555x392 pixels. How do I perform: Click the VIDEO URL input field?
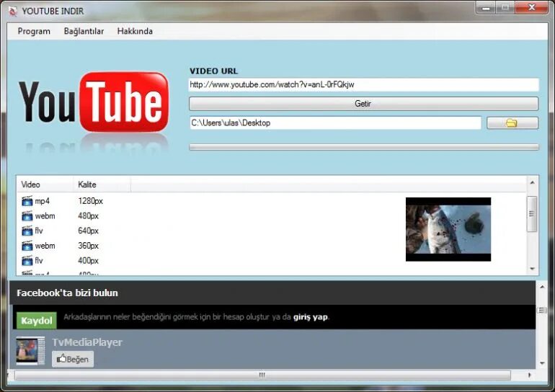(x=363, y=84)
